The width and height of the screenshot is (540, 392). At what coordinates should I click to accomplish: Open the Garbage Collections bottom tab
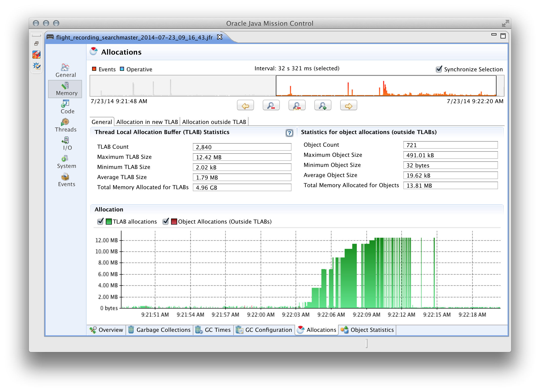point(159,330)
